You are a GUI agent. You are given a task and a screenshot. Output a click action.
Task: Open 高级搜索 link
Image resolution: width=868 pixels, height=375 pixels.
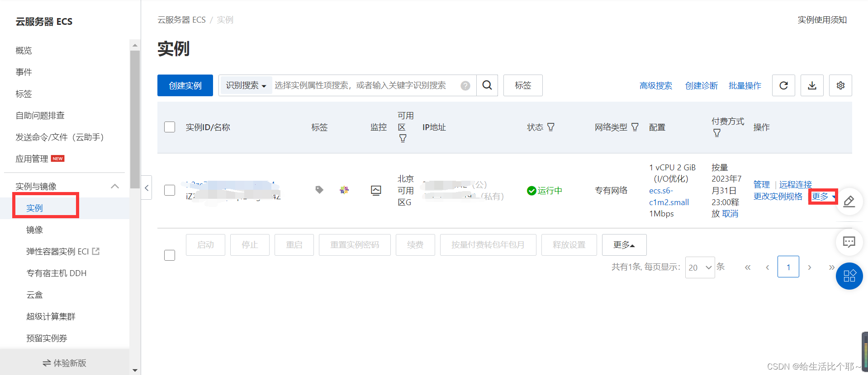click(656, 85)
